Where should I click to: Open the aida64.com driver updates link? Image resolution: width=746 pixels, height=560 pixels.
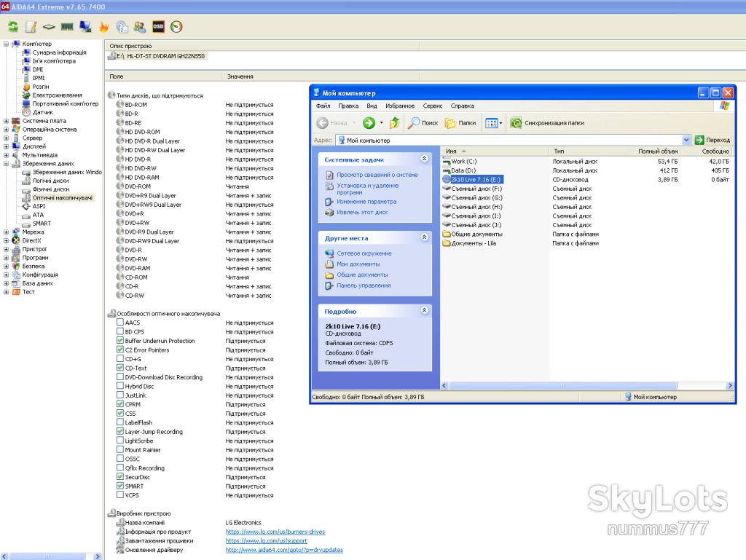[284, 550]
